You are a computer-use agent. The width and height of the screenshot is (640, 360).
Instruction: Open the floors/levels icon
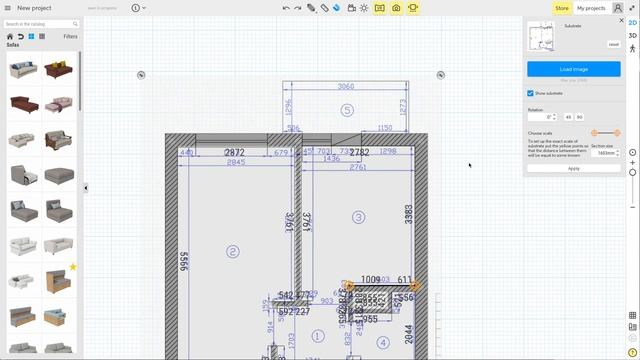click(632, 327)
